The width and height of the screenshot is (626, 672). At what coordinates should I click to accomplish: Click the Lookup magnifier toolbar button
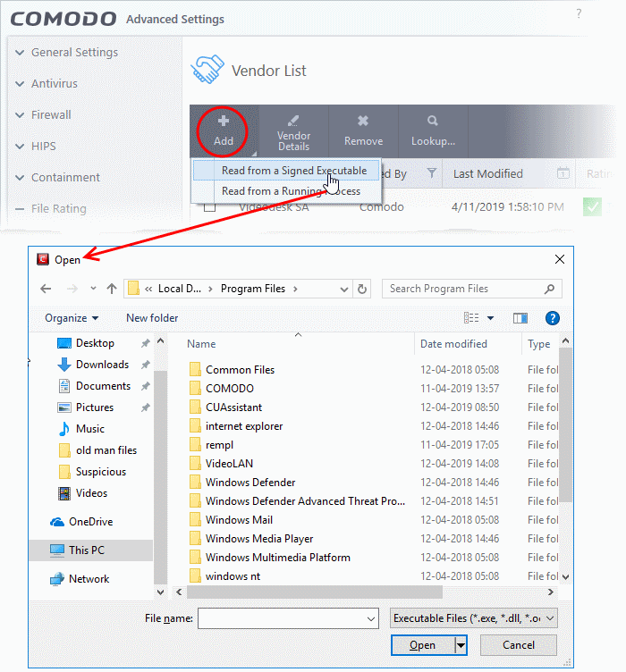coord(433,133)
